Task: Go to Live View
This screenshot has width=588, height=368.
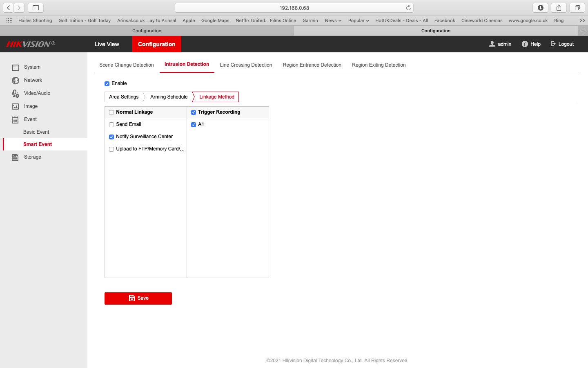Action: point(107,44)
